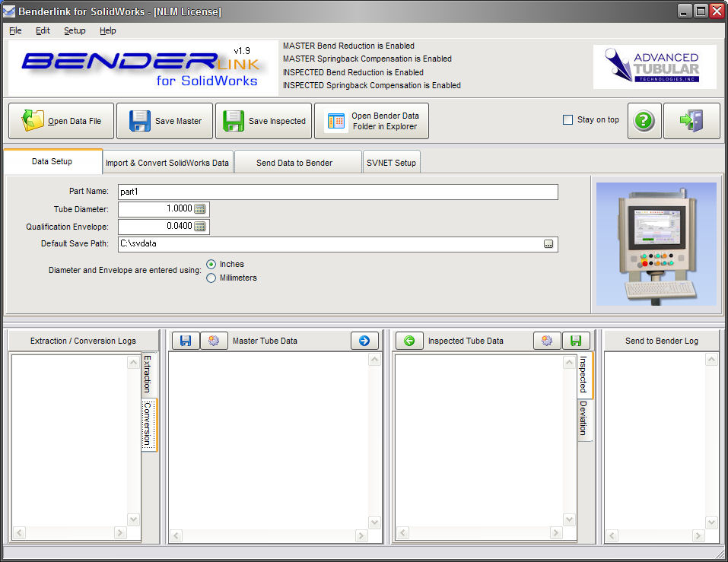Open the Setup menu

tap(75, 30)
